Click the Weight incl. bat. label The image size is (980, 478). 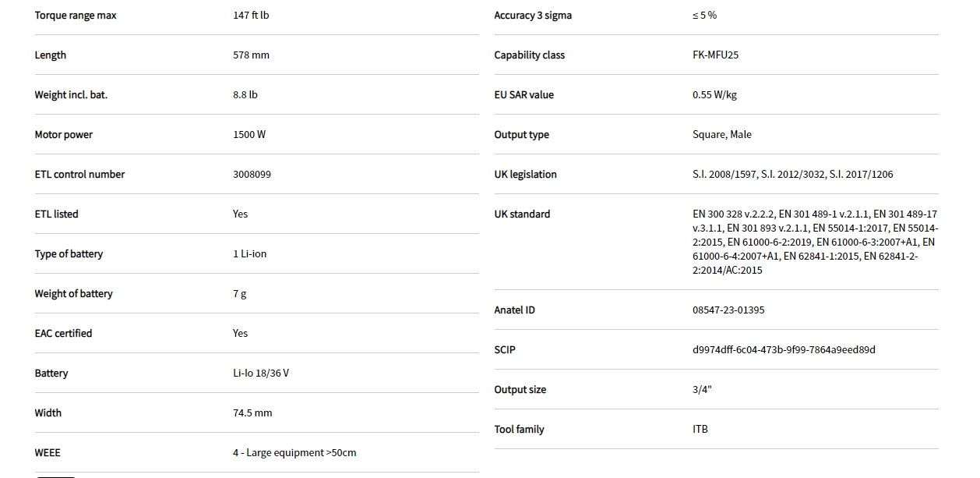71,95
